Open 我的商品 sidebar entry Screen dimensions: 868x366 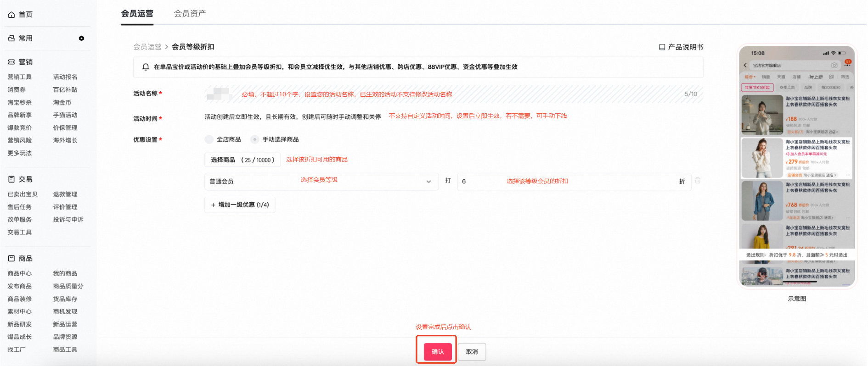pos(65,274)
